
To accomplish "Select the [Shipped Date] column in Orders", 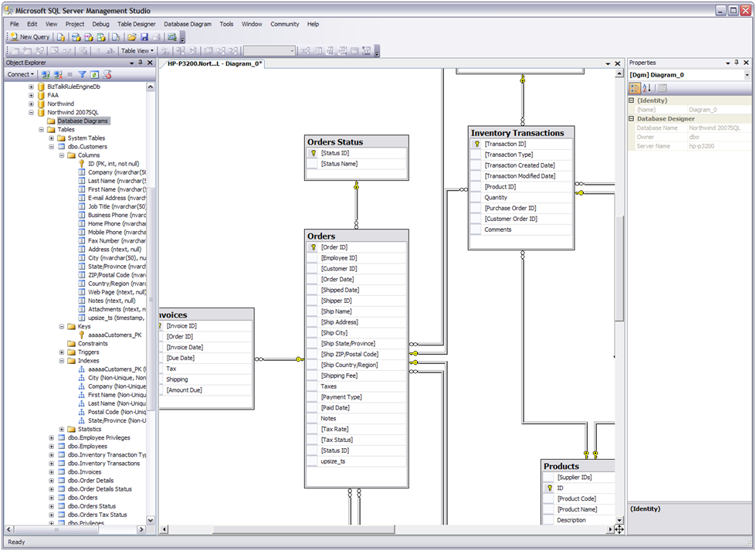I will pyautogui.click(x=356, y=290).
